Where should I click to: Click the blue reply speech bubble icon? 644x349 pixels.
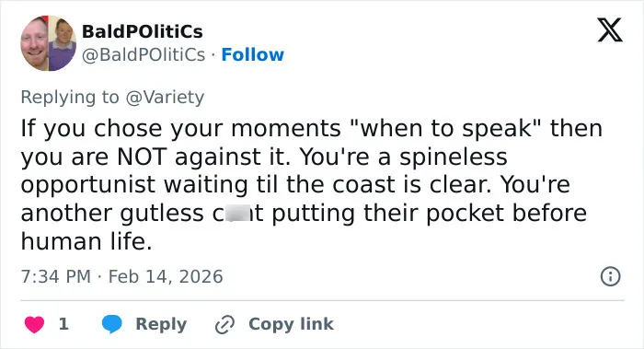111,324
